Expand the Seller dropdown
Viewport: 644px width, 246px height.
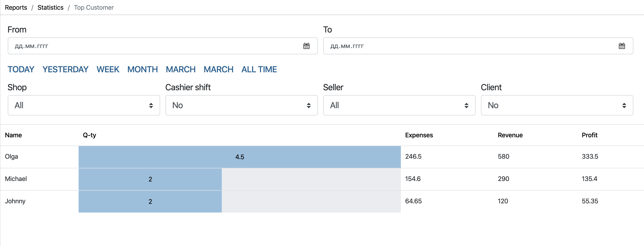tap(399, 105)
